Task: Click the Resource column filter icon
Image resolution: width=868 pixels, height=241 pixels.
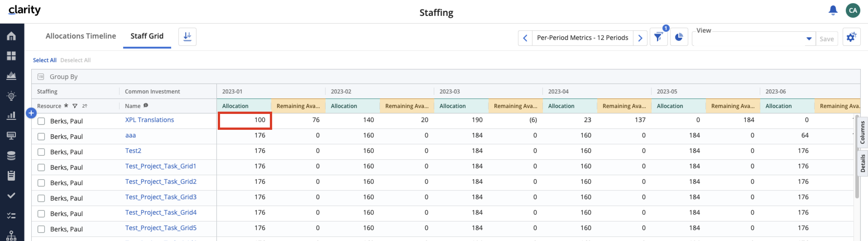Action: (75, 106)
